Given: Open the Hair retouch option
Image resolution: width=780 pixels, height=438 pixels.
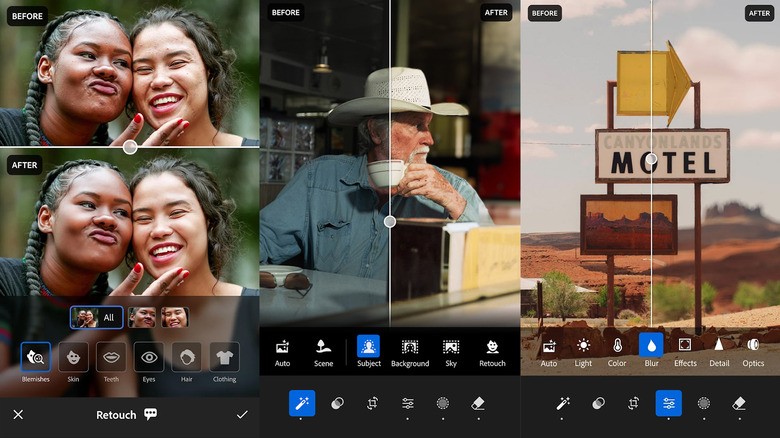Looking at the screenshot, I should (186, 357).
